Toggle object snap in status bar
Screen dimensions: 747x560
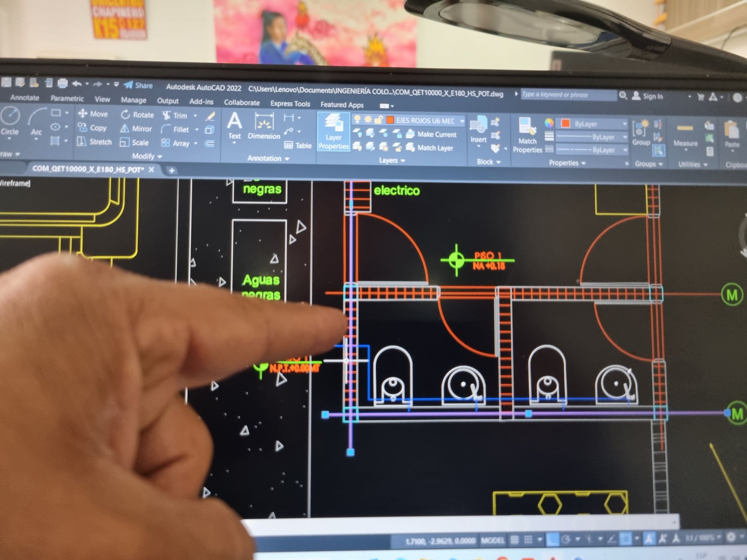tap(626, 539)
